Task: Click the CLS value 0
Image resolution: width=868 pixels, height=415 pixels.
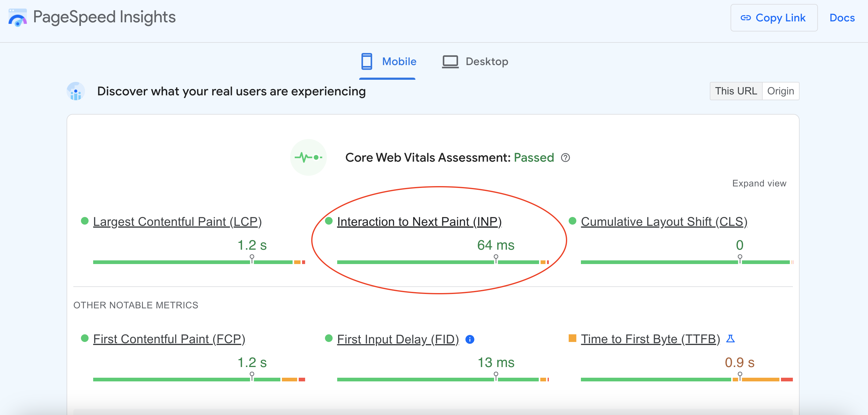Action: coord(740,245)
